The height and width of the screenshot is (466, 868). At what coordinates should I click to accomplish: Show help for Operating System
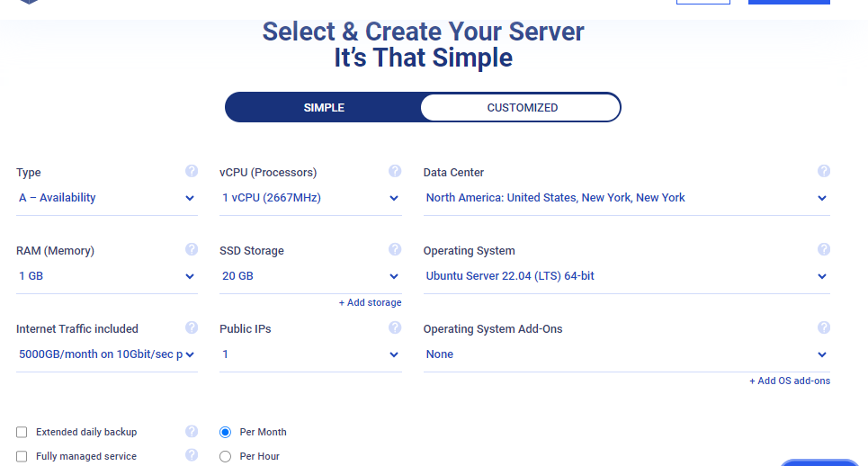click(x=824, y=249)
